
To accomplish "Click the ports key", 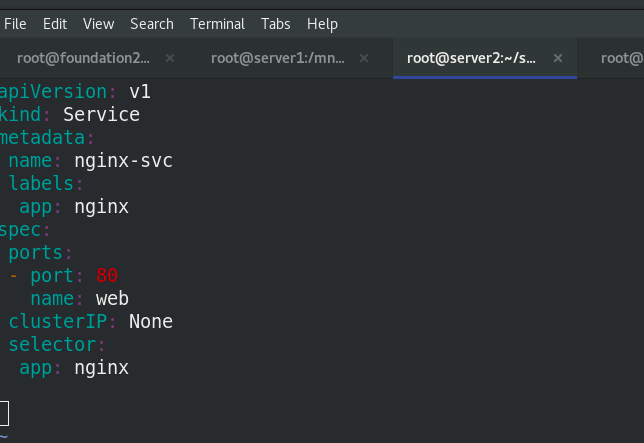I will coord(36,252).
